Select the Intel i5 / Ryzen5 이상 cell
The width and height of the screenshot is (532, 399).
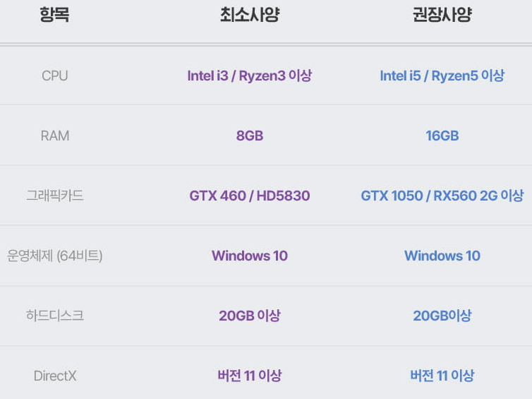[442, 76]
